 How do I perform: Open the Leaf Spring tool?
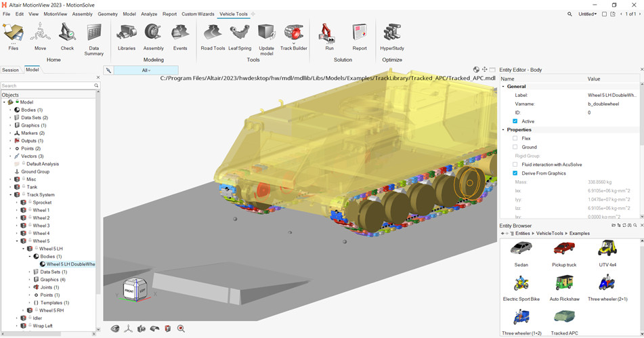pos(240,33)
